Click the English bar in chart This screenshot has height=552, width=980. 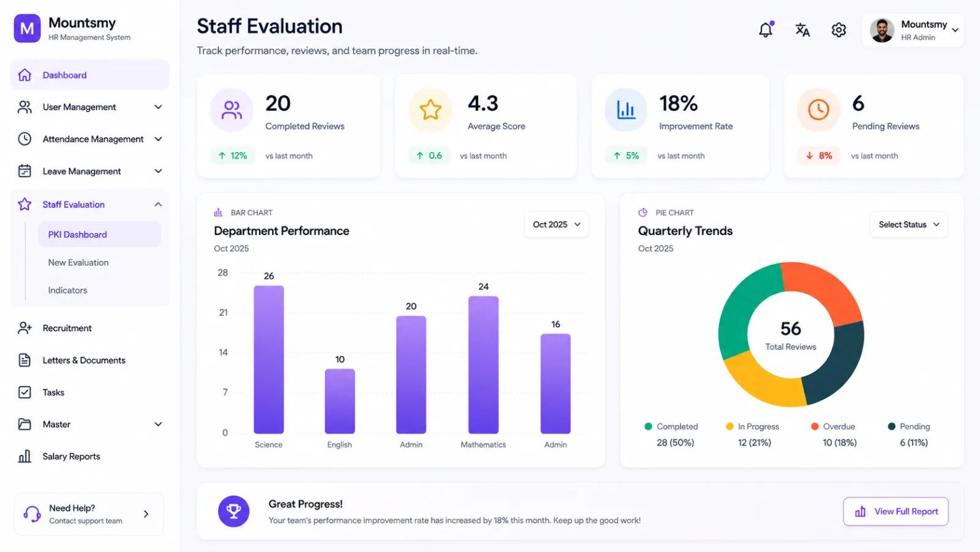340,401
